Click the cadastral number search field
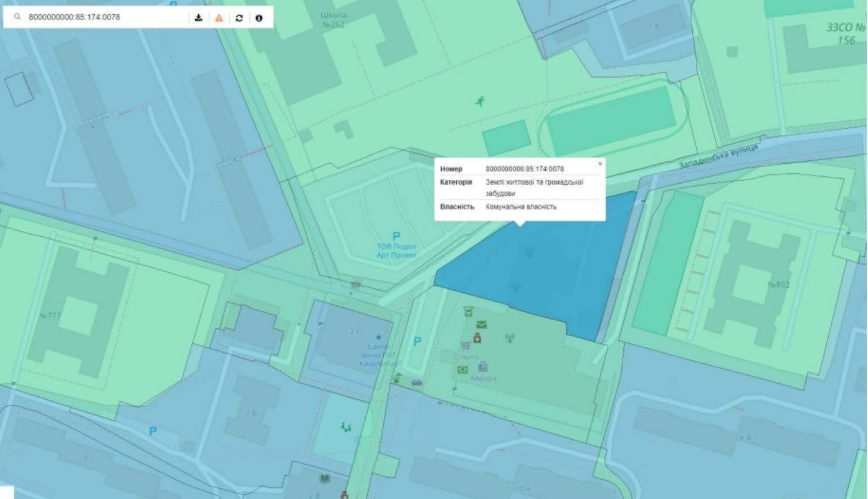This screenshot has height=499, width=868. pyautogui.click(x=105, y=17)
